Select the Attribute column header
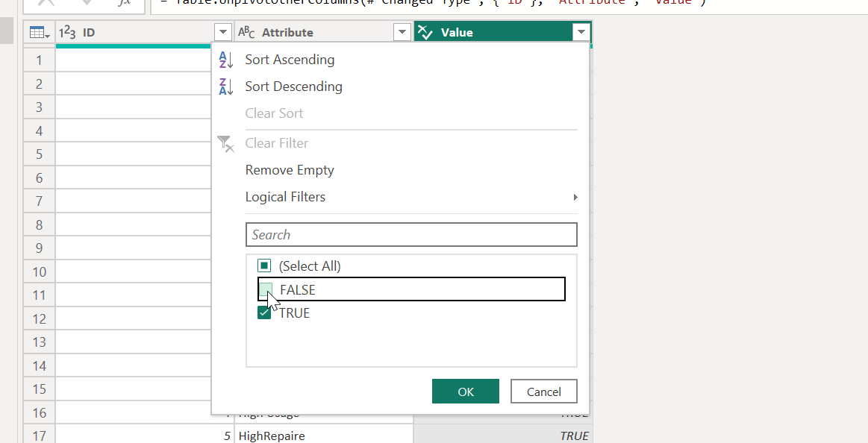This screenshot has height=443, width=868. pyautogui.click(x=324, y=33)
